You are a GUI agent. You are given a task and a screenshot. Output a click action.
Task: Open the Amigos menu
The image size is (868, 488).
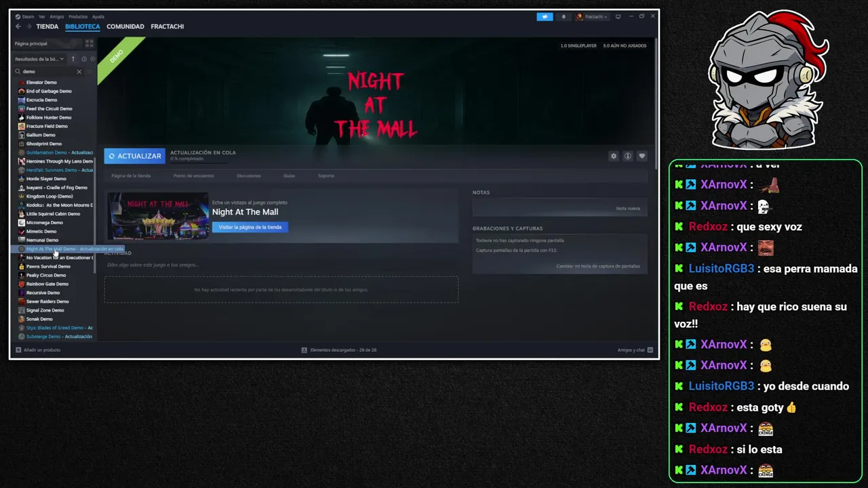pyautogui.click(x=57, y=16)
